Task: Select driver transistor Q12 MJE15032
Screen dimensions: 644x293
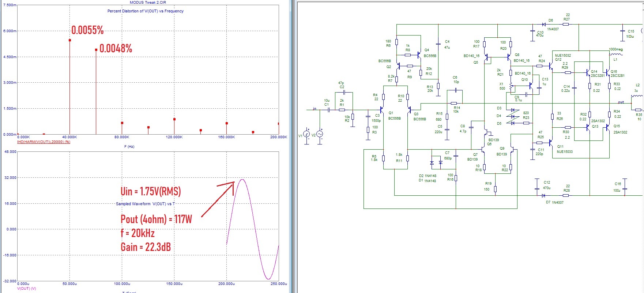Action: (x=551, y=66)
